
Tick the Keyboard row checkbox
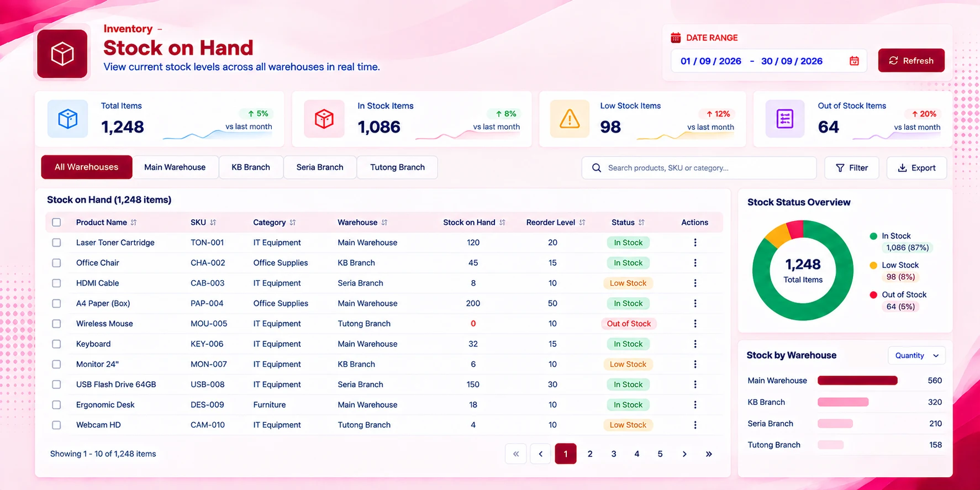(56, 344)
